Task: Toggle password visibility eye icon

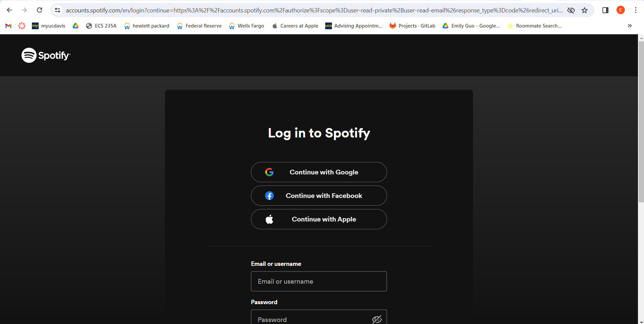Action: pos(377,319)
